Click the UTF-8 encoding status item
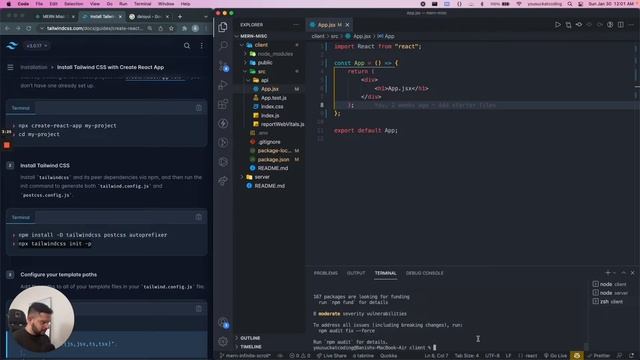The image size is (640, 360). click(x=493, y=356)
